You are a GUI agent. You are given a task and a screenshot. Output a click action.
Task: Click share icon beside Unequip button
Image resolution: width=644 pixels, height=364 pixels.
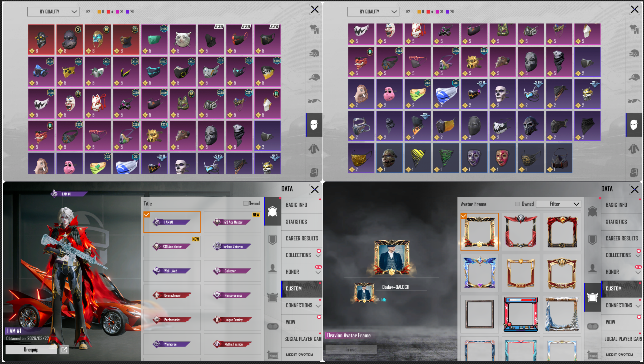click(x=64, y=349)
